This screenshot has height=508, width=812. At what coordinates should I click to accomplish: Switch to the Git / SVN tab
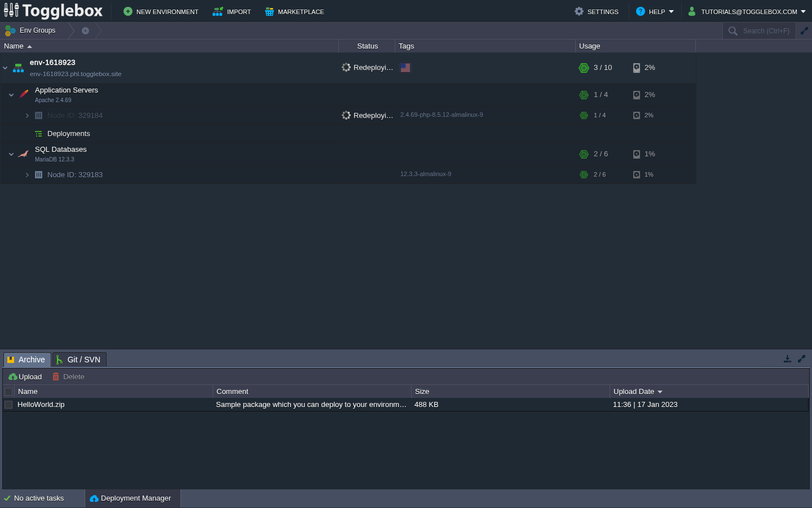[x=80, y=360]
